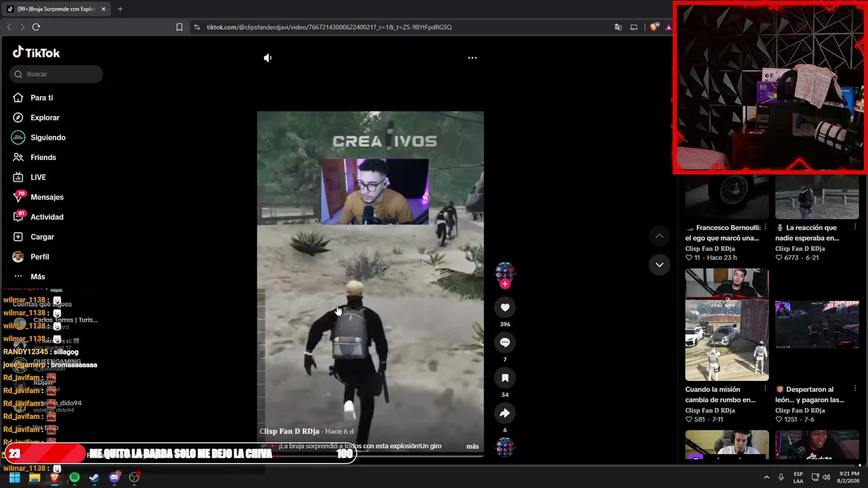Screen dimensions: 868x488
Task: Click the microphone icon in system tray
Action: coord(781,478)
